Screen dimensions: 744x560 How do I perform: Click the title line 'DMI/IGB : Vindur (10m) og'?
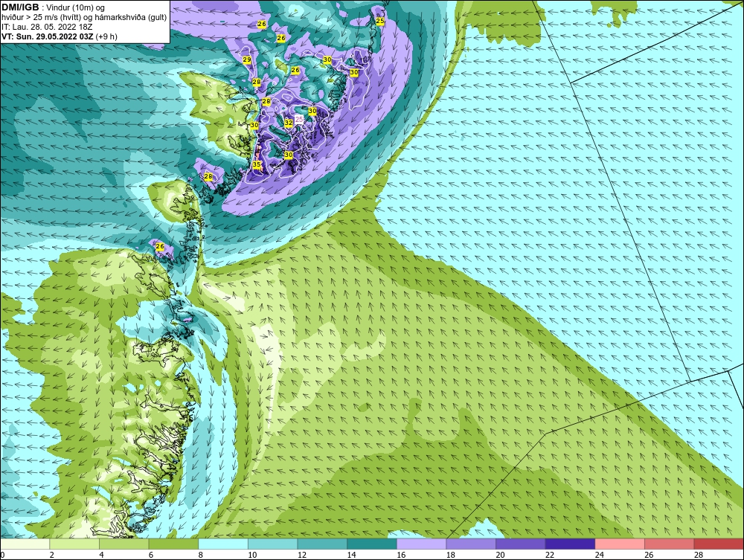pos(54,7)
